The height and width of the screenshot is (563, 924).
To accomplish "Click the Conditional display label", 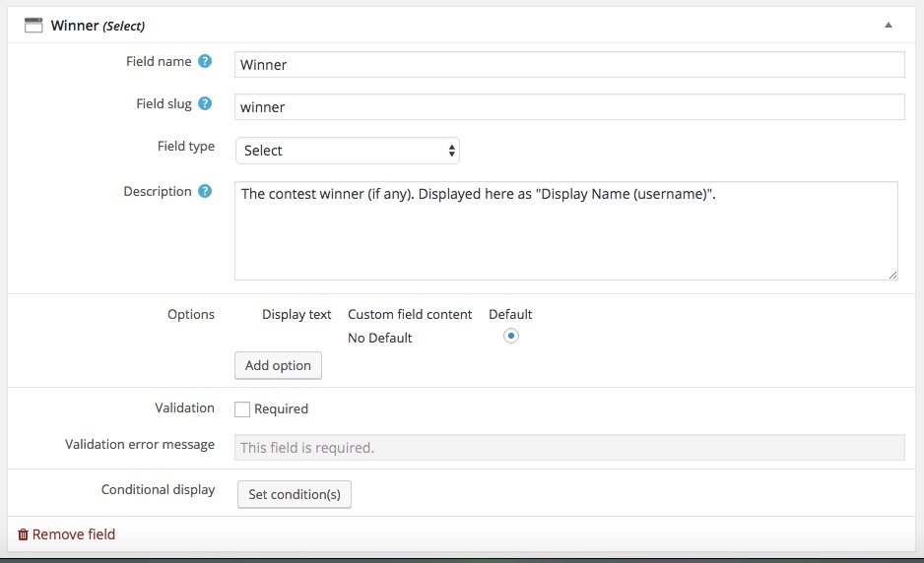I will coord(158,490).
